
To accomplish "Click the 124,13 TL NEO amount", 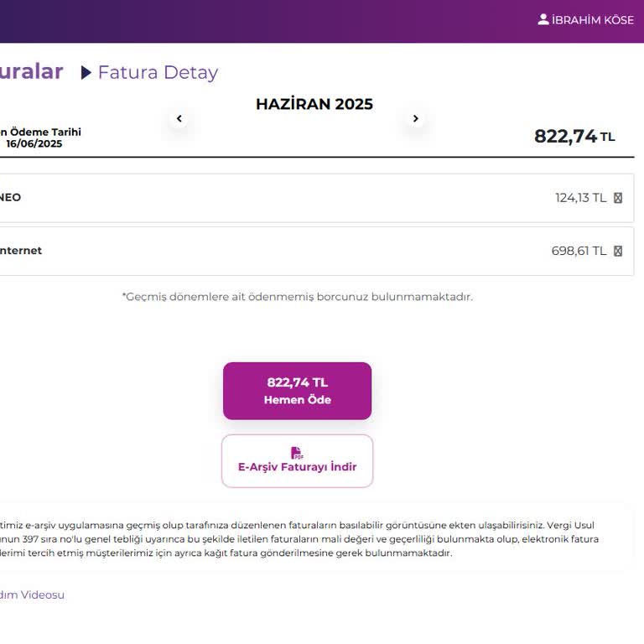I will [580, 198].
